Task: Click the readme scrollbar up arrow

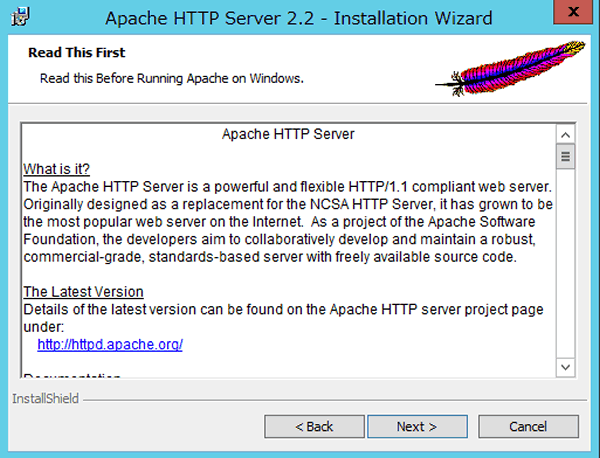Action: [565, 134]
